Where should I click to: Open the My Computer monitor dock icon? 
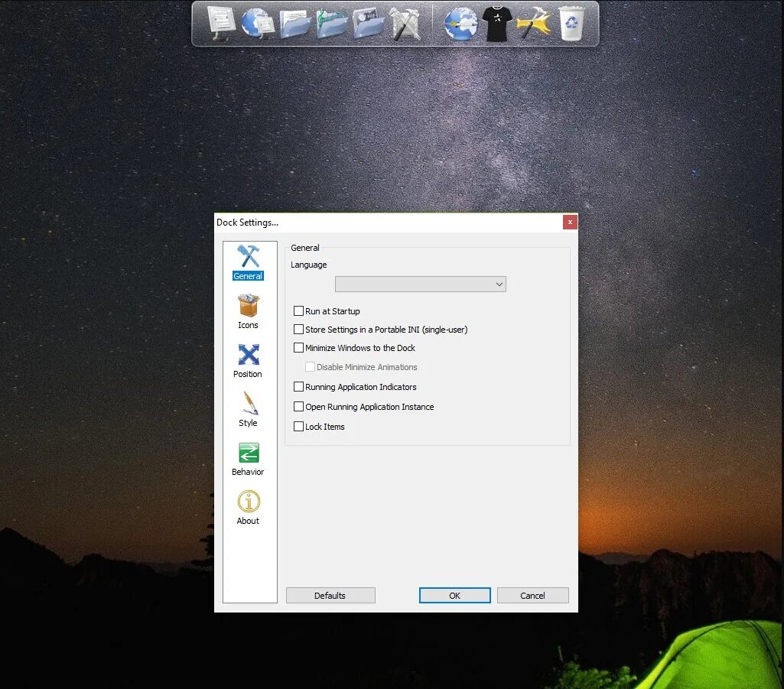(x=220, y=23)
